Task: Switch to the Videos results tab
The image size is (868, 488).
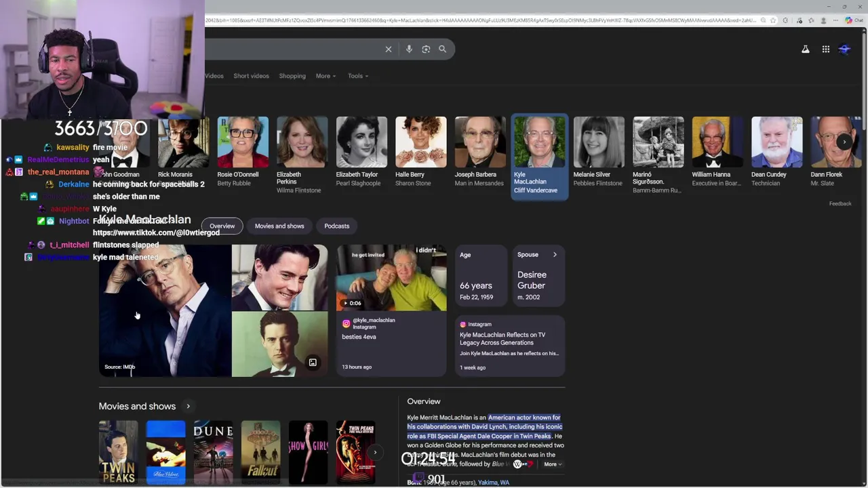Action: click(x=214, y=76)
